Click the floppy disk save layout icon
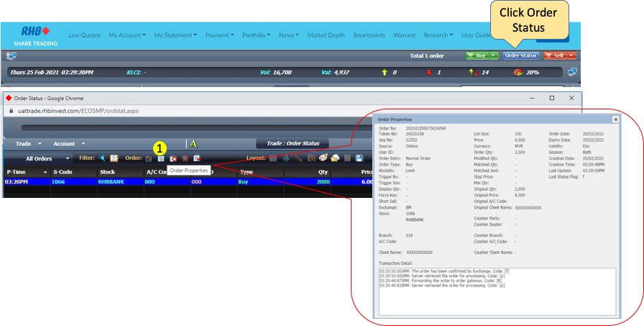The width and height of the screenshot is (644, 326). click(x=359, y=158)
